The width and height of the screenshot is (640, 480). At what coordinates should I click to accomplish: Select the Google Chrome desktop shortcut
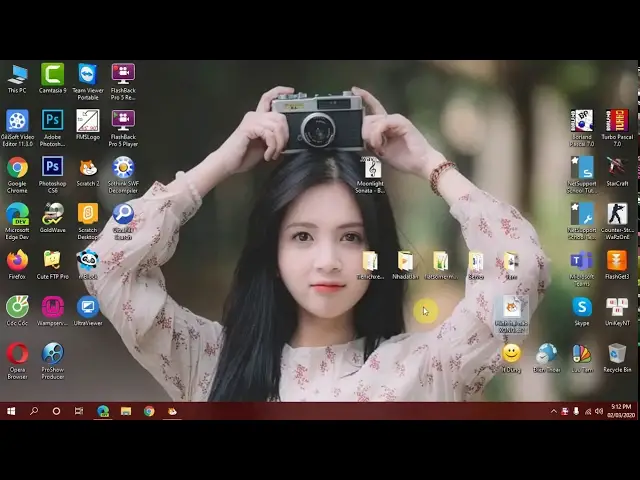click(17, 175)
